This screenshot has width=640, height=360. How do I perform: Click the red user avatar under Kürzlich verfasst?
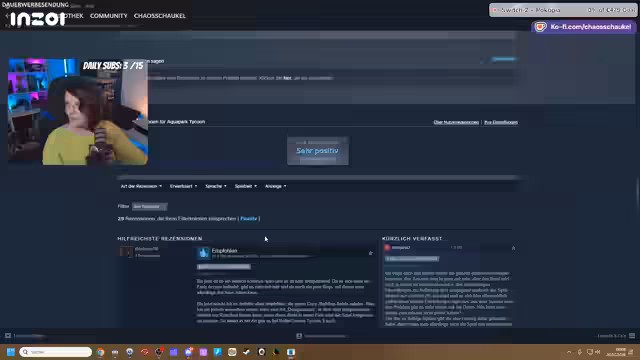click(x=387, y=247)
